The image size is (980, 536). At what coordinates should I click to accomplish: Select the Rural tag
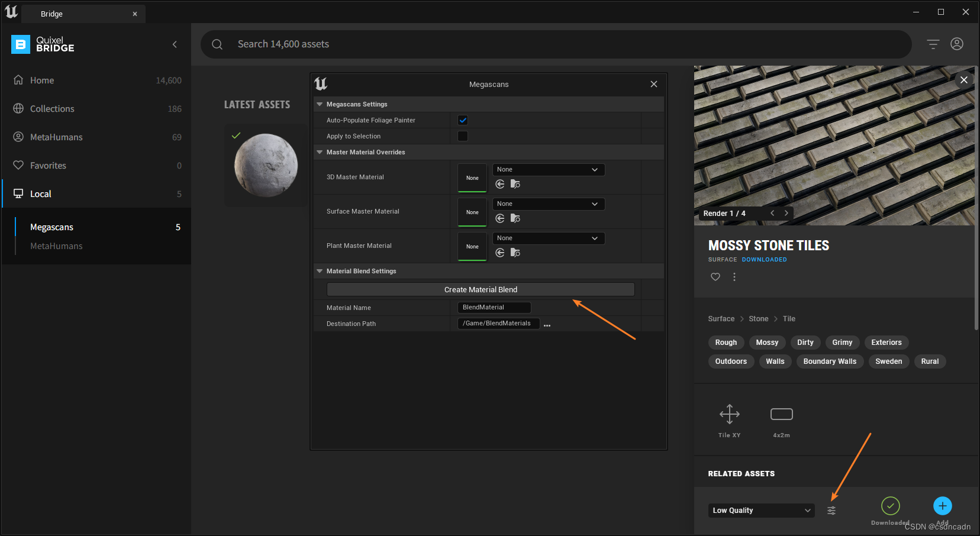point(930,361)
